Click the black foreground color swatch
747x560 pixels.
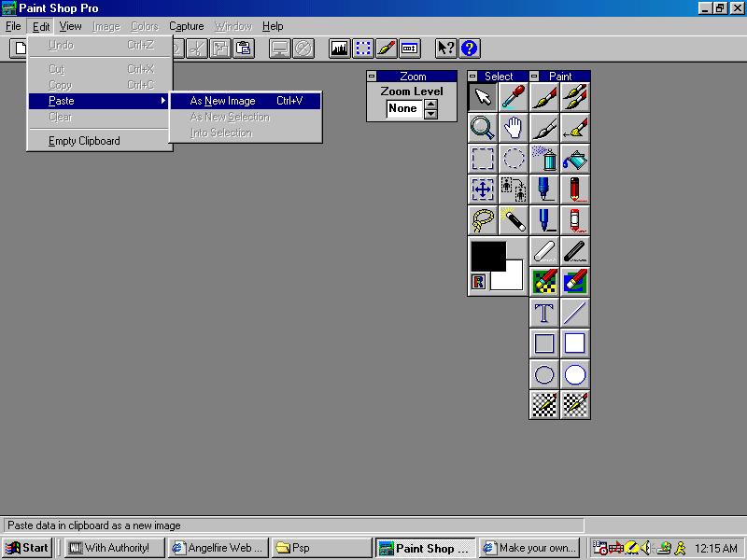tap(487, 255)
